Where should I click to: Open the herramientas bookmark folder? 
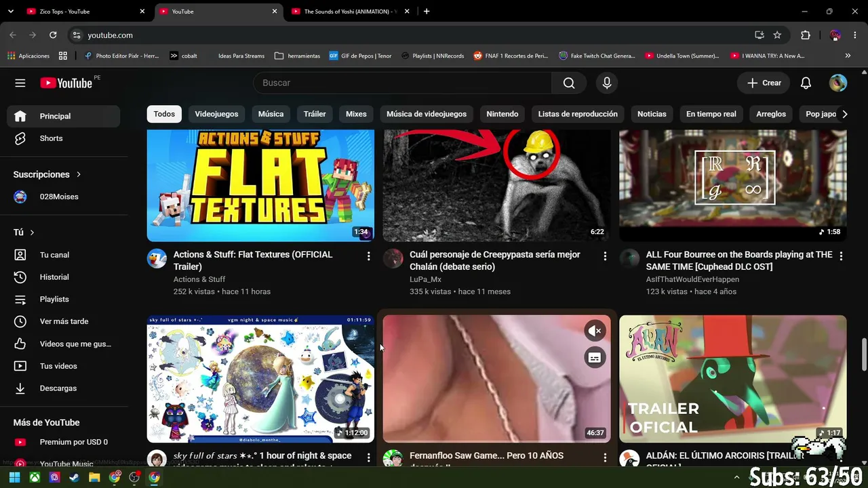pos(297,56)
